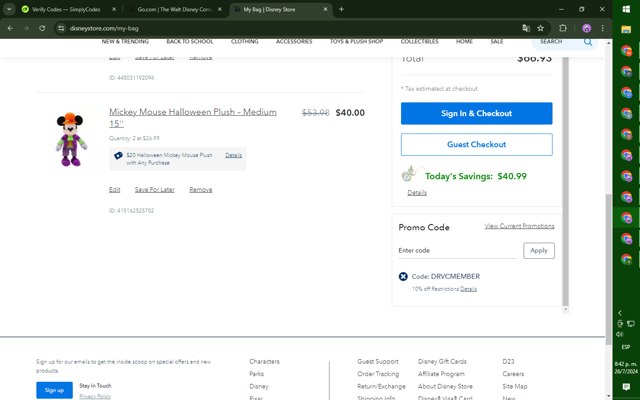Open View Current Promotions

tap(519, 226)
